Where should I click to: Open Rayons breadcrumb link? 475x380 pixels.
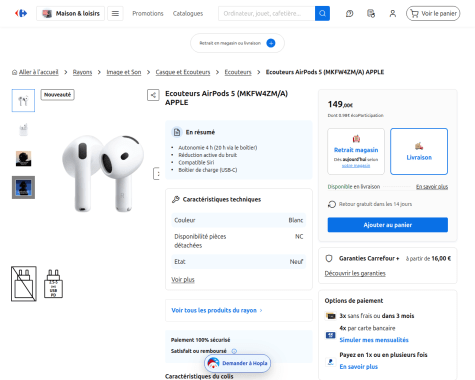[82, 72]
